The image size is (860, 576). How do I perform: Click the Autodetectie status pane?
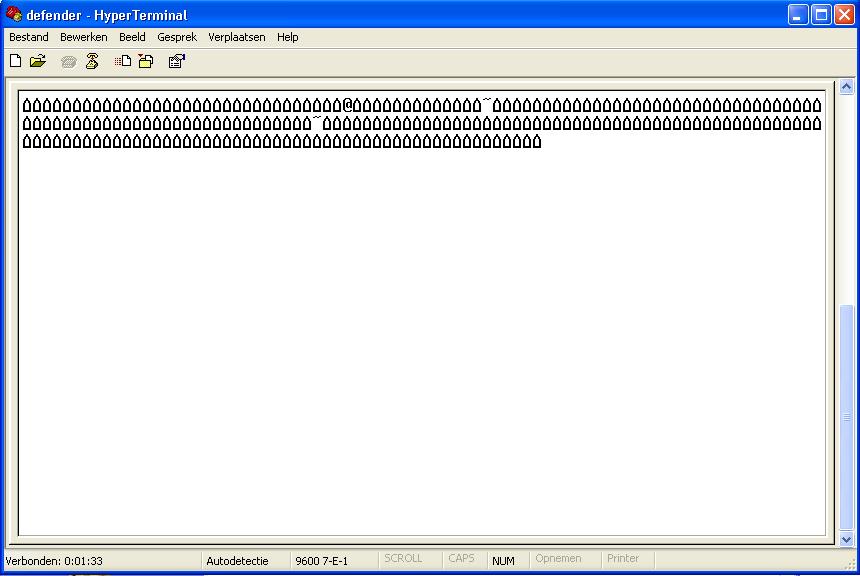[239, 559]
